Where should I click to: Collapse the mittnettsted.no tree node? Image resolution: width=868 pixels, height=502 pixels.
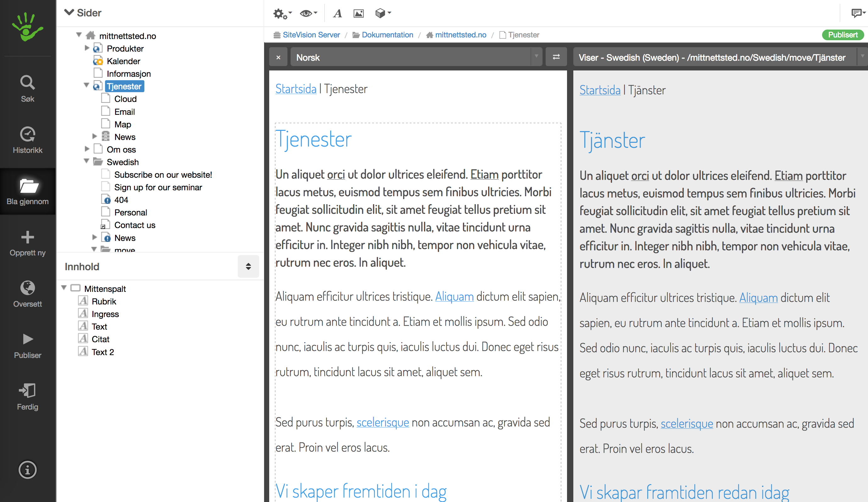coord(79,35)
